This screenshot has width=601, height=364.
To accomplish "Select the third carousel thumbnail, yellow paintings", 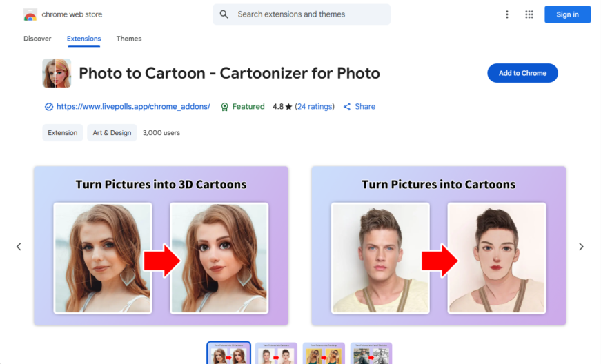I will [324, 353].
